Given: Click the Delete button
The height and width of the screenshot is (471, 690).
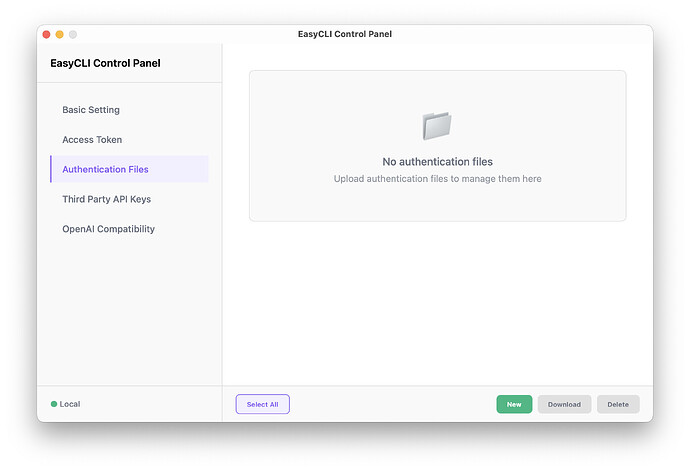Looking at the screenshot, I should click(618, 404).
